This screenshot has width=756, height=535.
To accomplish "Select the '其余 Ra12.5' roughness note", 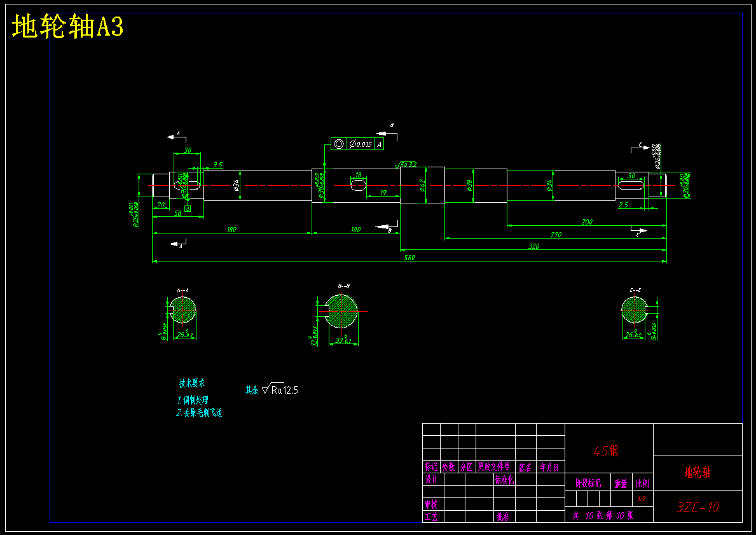I will pyautogui.click(x=272, y=389).
